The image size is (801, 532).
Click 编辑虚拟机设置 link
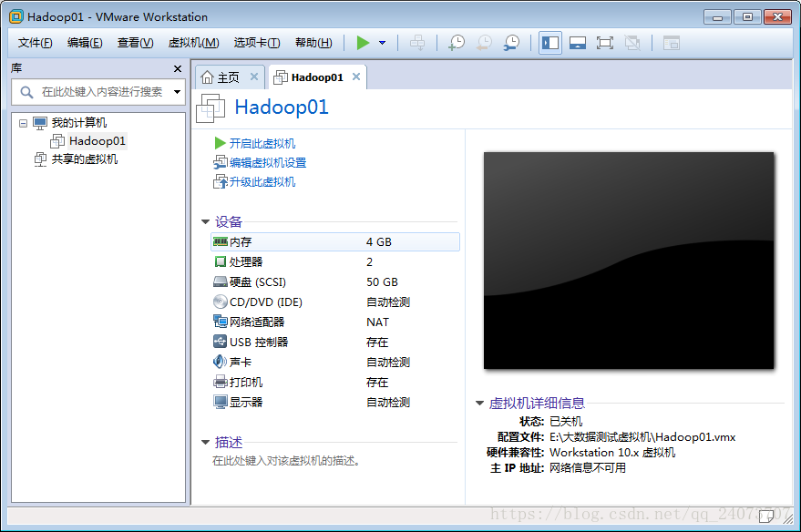tap(268, 163)
